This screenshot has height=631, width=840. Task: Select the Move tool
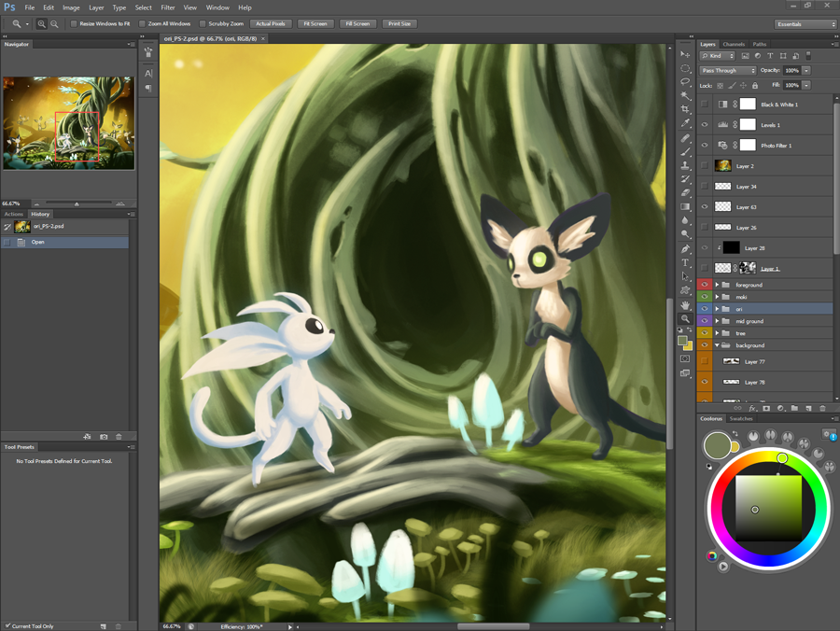pyautogui.click(x=685, y=54)
